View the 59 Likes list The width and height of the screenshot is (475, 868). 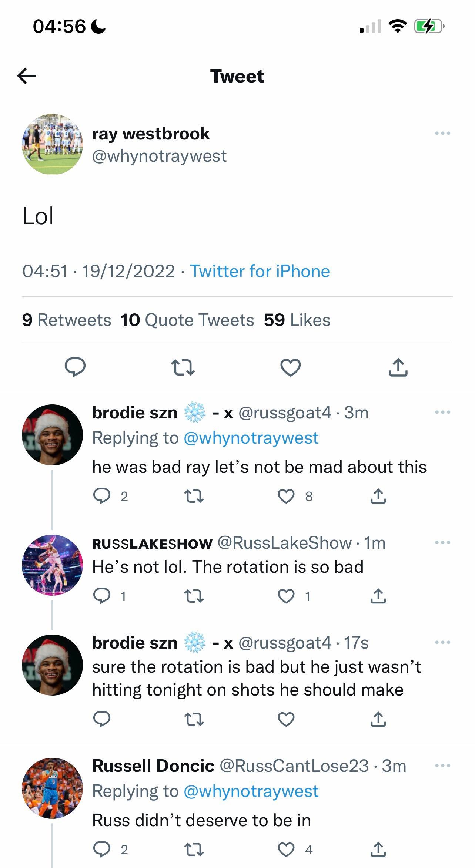pyautogui.click(x=297, y=320)
